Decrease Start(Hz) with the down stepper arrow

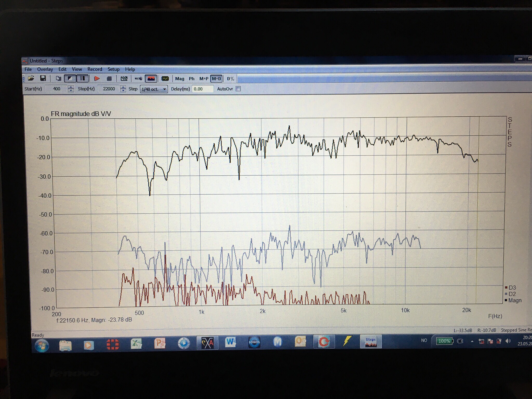point(71,91)
